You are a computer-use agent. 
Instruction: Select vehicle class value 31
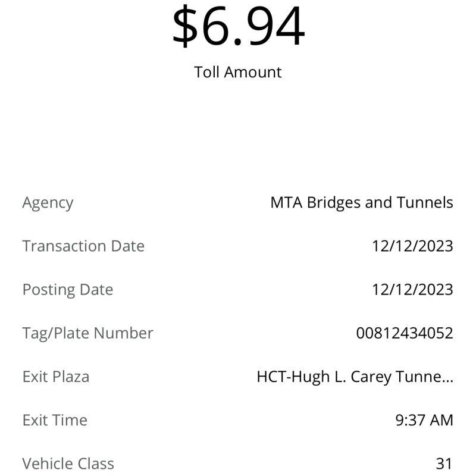click(x=444, y=464)
